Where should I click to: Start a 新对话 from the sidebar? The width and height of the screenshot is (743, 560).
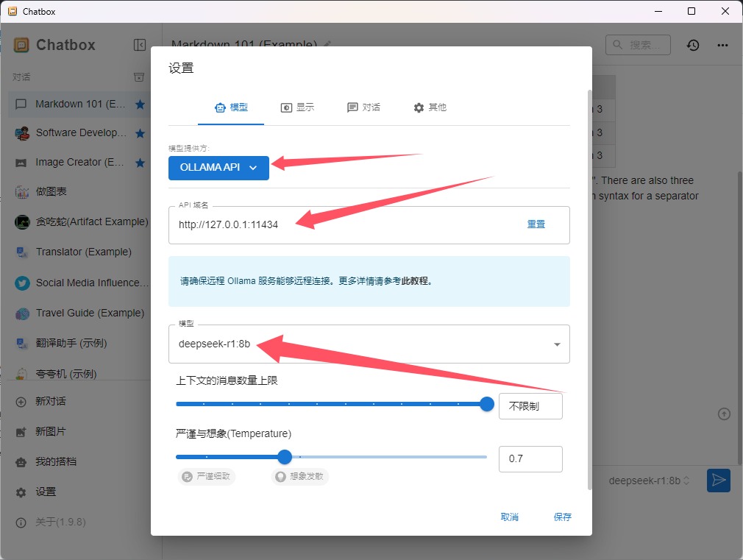click(50, 401)
